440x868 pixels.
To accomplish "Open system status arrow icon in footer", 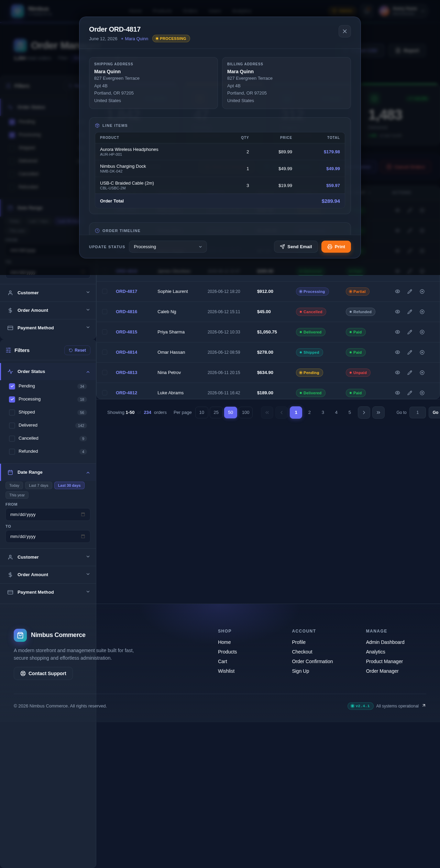I will (424, 705).
